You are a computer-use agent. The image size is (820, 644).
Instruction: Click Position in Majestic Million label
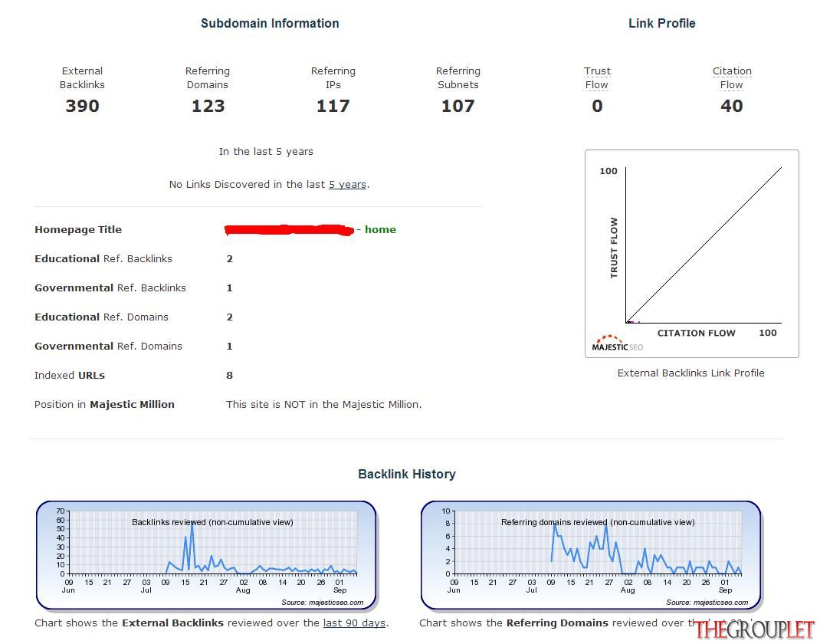click(104, 404)
